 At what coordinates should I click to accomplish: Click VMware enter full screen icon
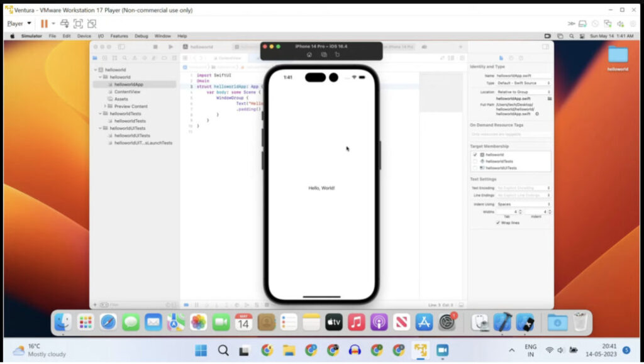tap(78, 24)
